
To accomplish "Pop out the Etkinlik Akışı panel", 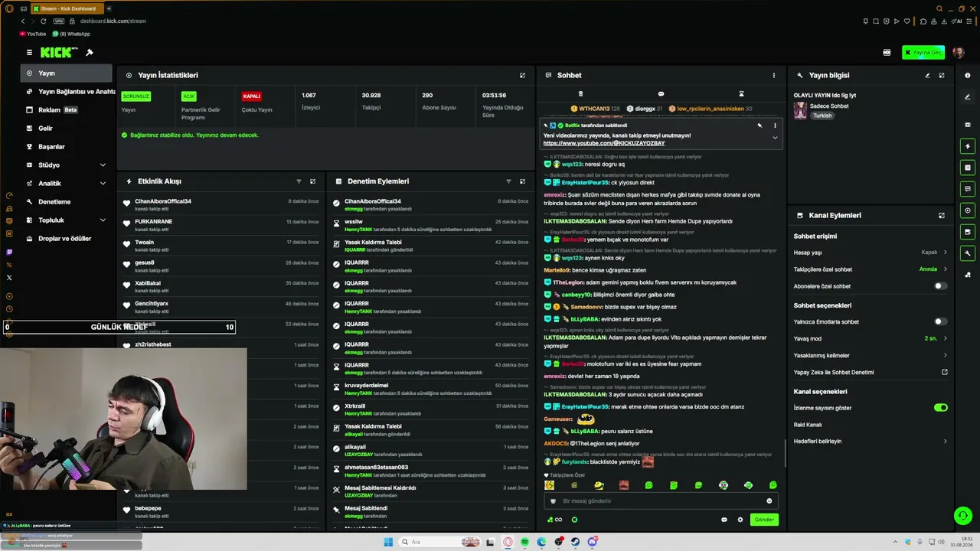I will click(x=312, y=181).
